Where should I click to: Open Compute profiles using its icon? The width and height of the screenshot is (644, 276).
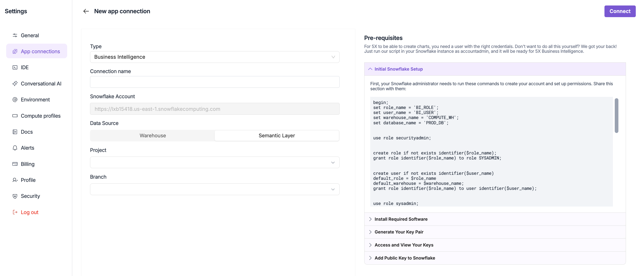pyautogui.click(x=15, y=116)
